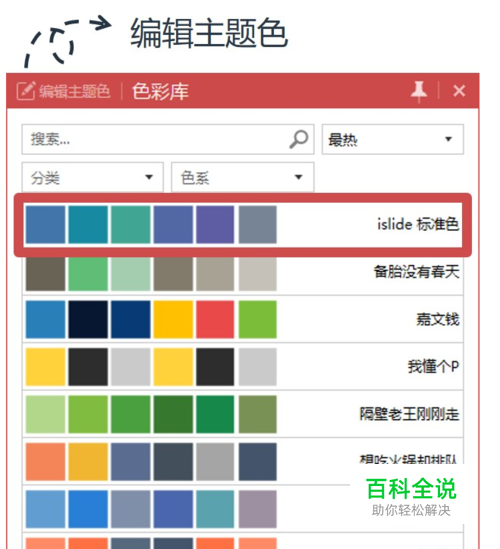Click olive green last swatch in 隔壁老王刚刚走 row
500x549 pixels.
[258, 414]
